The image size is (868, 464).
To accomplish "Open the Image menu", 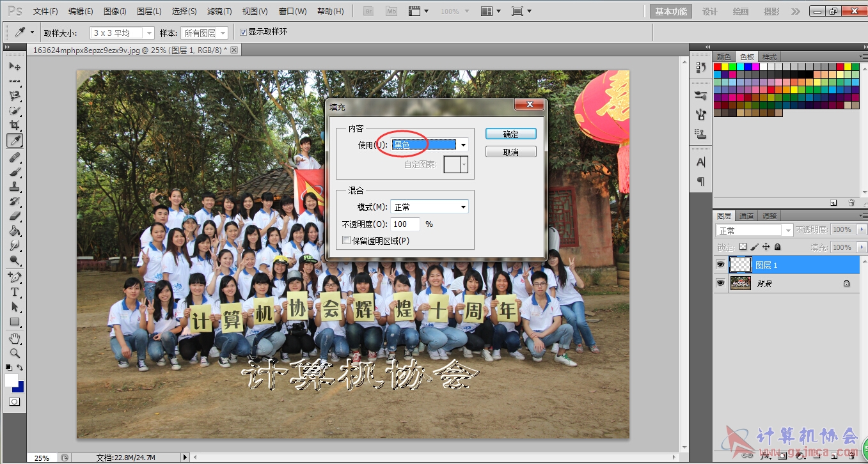I will [x=114, y=12].
